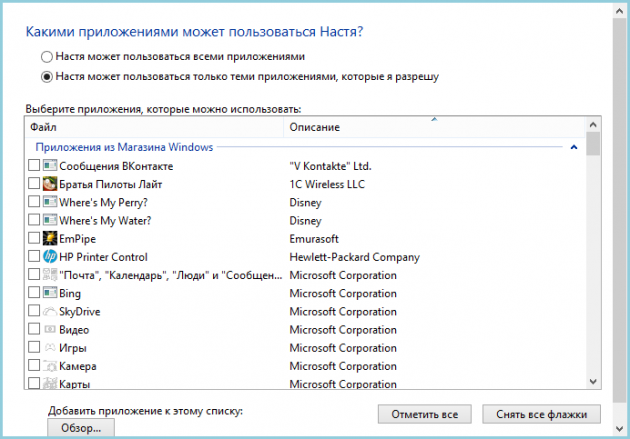This screenshot has height=439, width=630.
Task: Click the EmPipe app icon
Action: 50,238
